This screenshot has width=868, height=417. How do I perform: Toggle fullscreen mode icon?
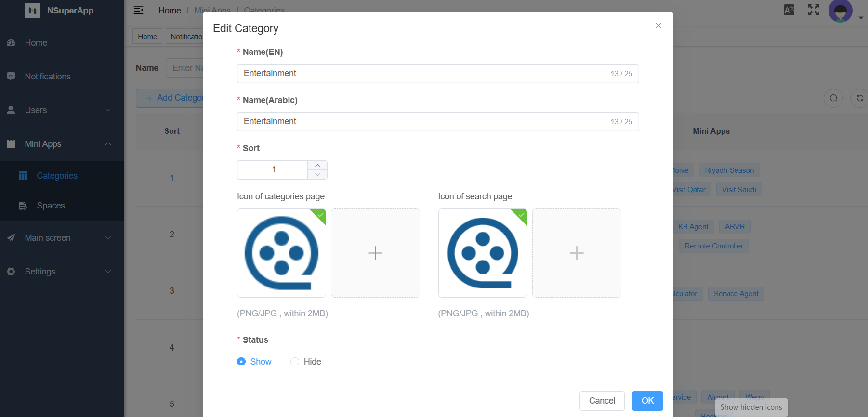click(814, 10)
